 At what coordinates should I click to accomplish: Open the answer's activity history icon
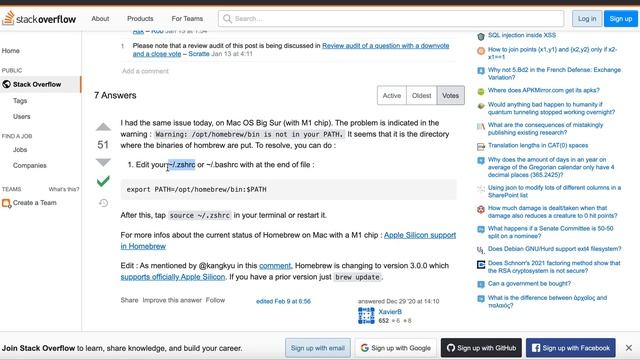103,203
